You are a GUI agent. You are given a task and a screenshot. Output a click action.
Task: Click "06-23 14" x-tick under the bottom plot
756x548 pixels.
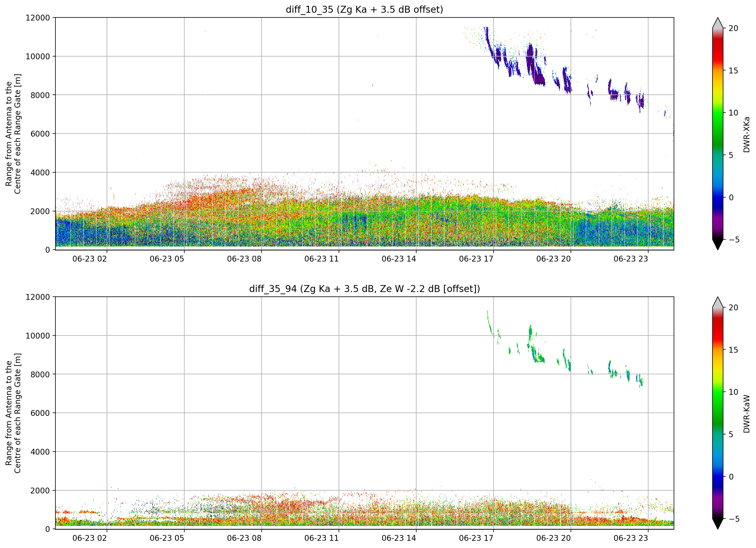pyautogui.click(x=399, y=538)
